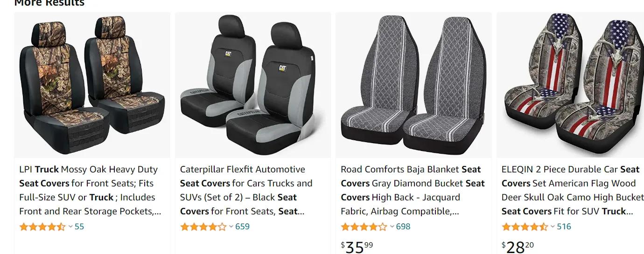Viewport: 644px width, 254px height.
Task: Open the 55 reviews count link
Action: click(79, 227)
